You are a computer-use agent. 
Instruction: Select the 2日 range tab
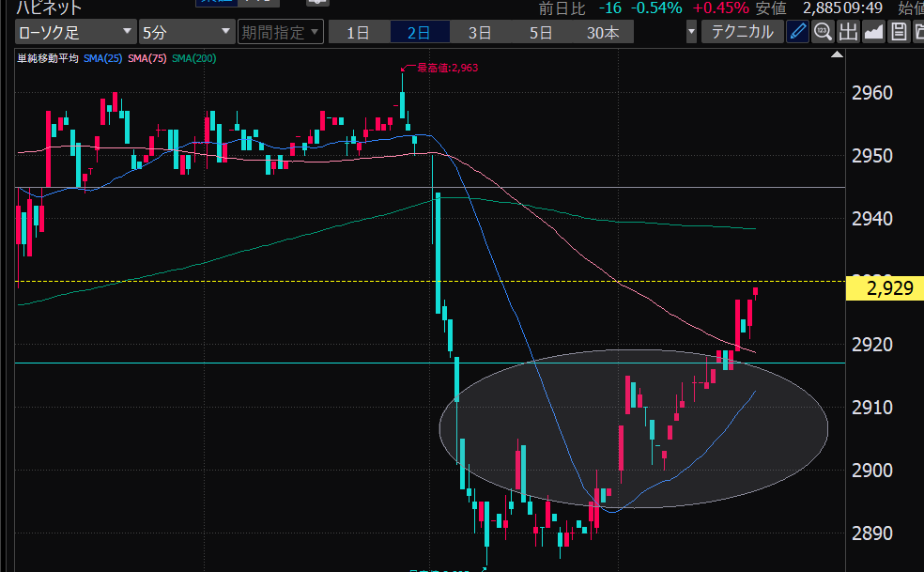point(419,32)
